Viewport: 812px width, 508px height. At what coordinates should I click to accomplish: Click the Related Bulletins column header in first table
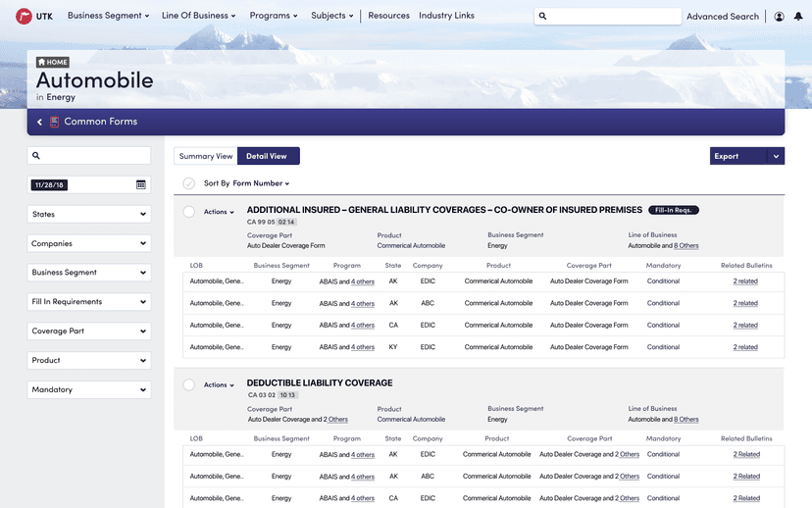coord(746,266)
